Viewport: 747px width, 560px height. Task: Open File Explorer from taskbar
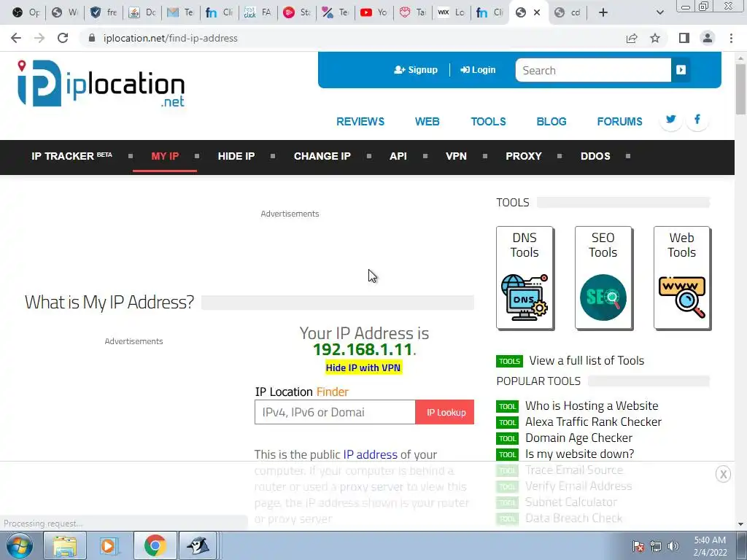click(65, 545)
